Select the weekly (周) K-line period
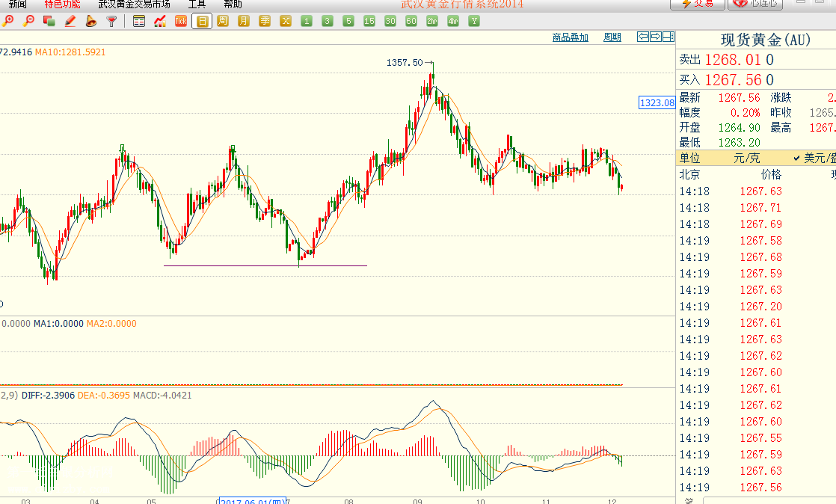Viewport: 836px width, 504px height. (223, 21)
